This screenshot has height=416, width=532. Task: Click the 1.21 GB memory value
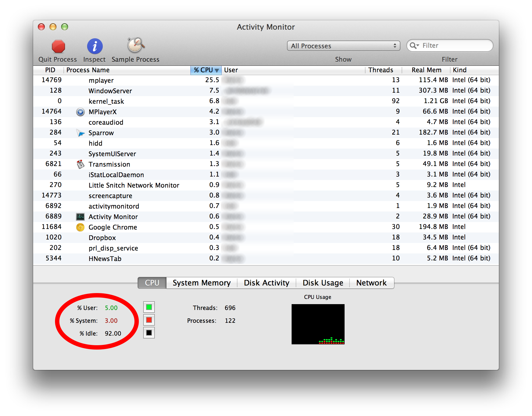click(x=436, y=101)
